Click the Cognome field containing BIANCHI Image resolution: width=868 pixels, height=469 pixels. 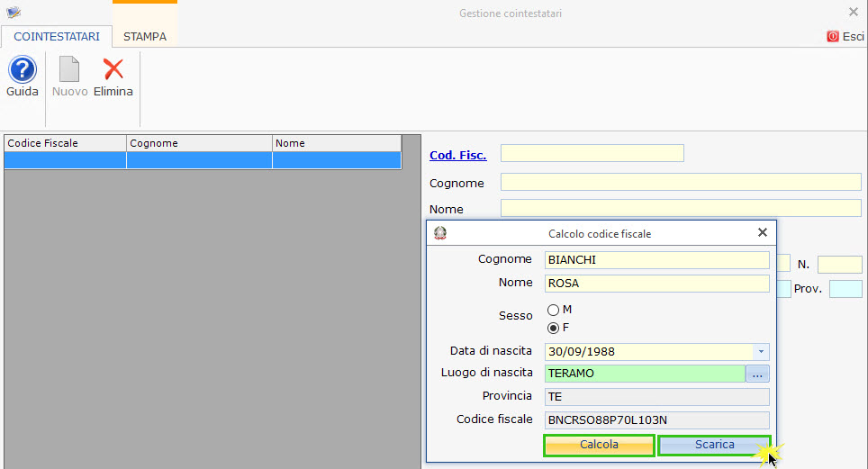tap(656, 260)
